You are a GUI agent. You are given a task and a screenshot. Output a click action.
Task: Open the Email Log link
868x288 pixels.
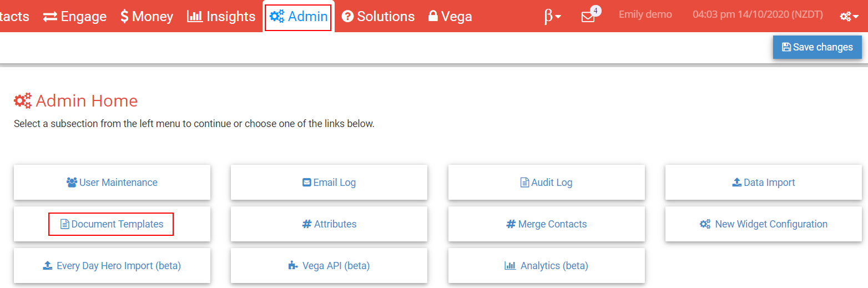coord(329,183)
